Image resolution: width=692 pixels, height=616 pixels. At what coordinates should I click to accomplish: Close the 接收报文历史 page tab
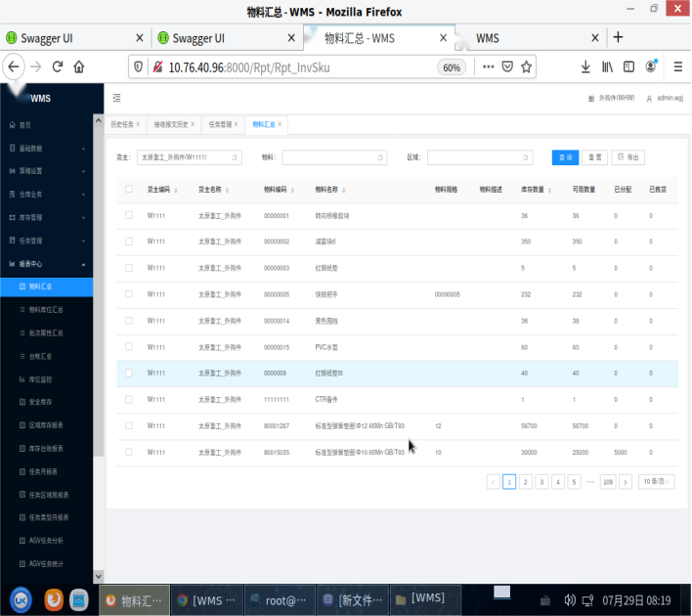(193, 124)
